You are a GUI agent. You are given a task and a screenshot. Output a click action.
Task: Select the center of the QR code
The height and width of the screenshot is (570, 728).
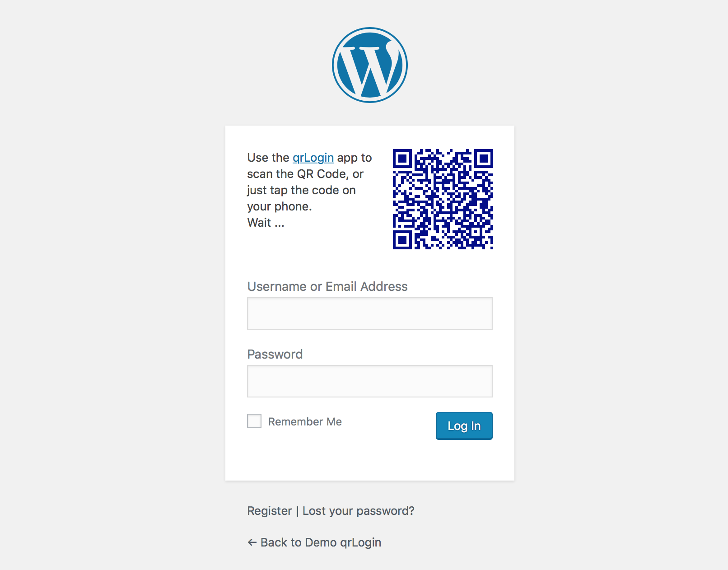click(443, 199)
